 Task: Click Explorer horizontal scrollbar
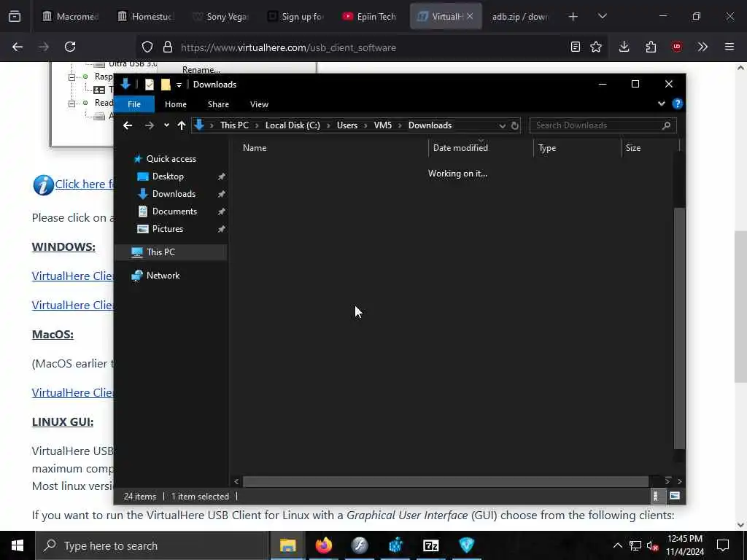(446, 481)
